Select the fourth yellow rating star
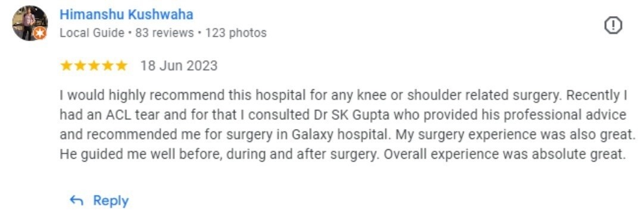The width and height of the screenshot is (644, 214). click(108, 65)
